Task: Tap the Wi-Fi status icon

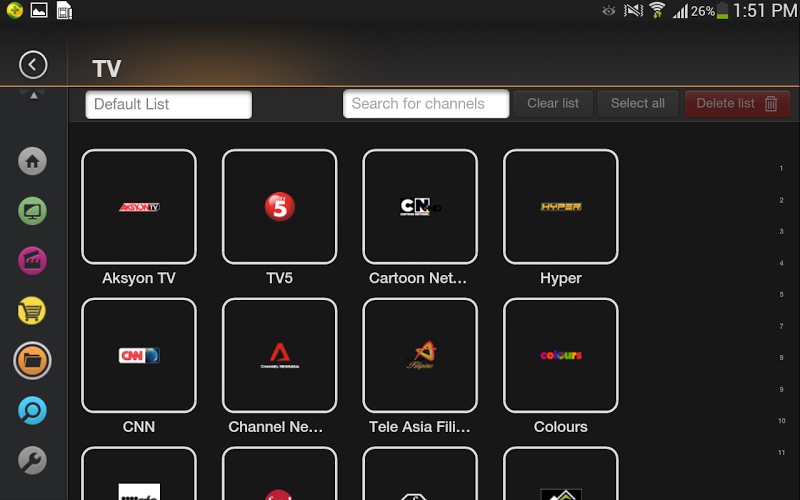Action: (657, 10)
